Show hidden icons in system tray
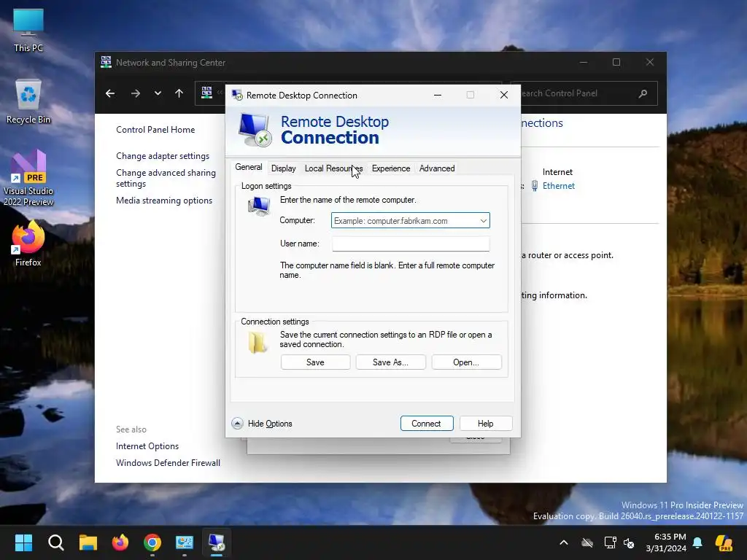The width and height of the screenshot is (747, 560). (564, 542)
